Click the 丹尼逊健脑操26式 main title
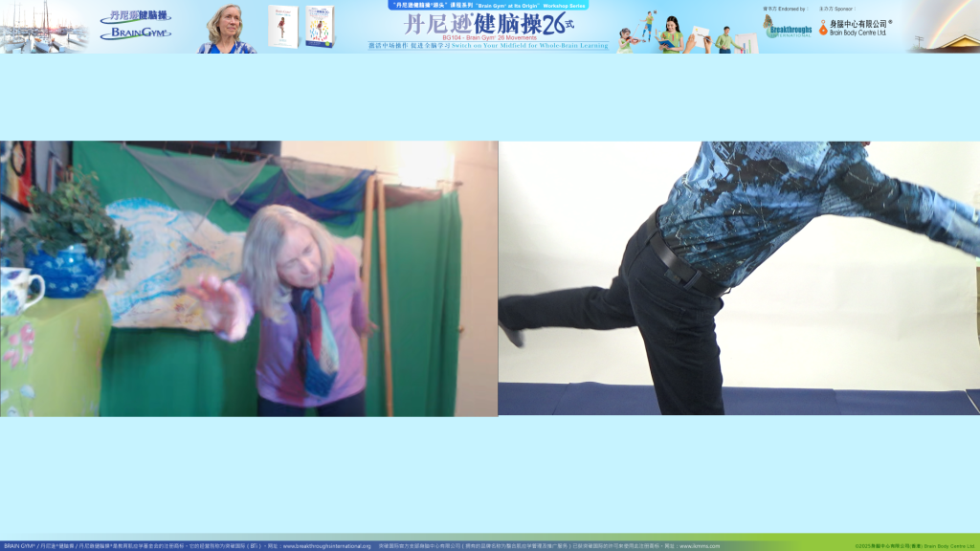 click(485, 23)
